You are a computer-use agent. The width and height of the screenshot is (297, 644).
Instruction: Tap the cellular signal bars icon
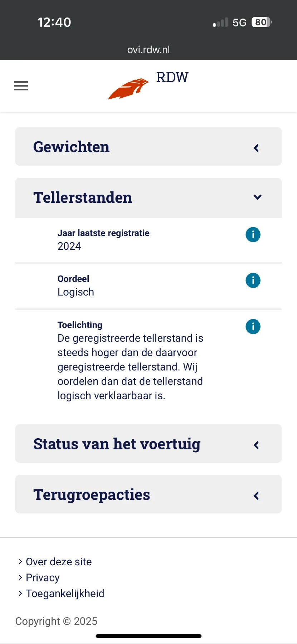click(220, 22)
